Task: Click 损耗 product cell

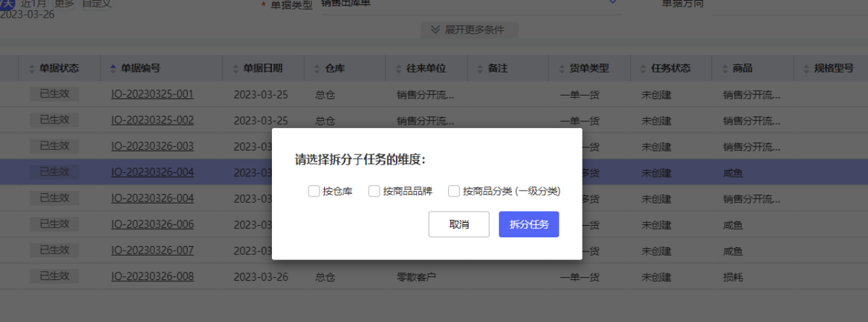Action: click(733, 277)
